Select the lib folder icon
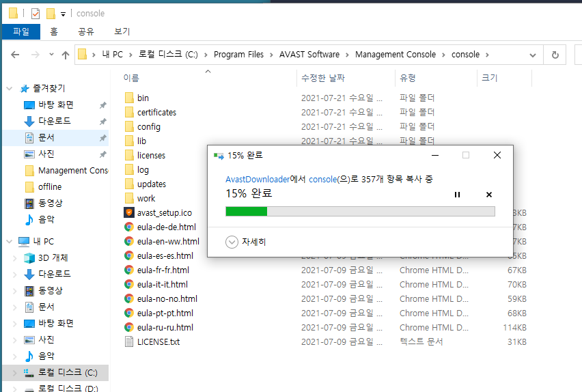 click(129, 141)
